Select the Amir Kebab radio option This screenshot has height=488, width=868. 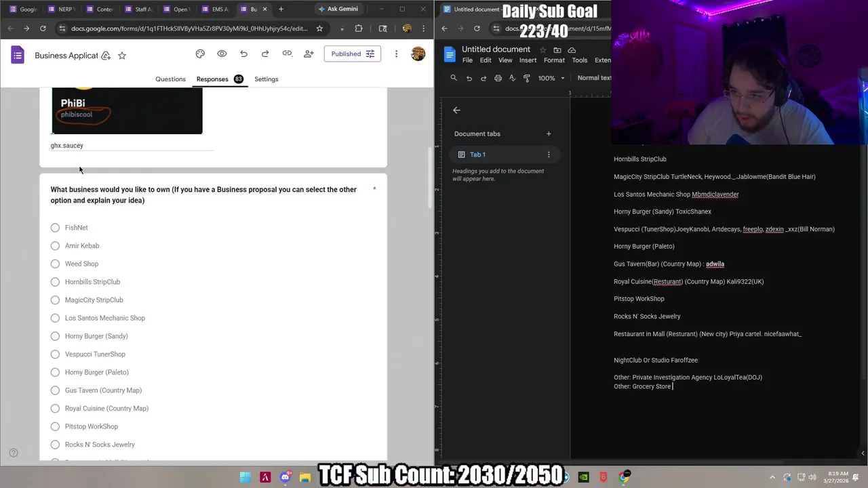[55, 246]
